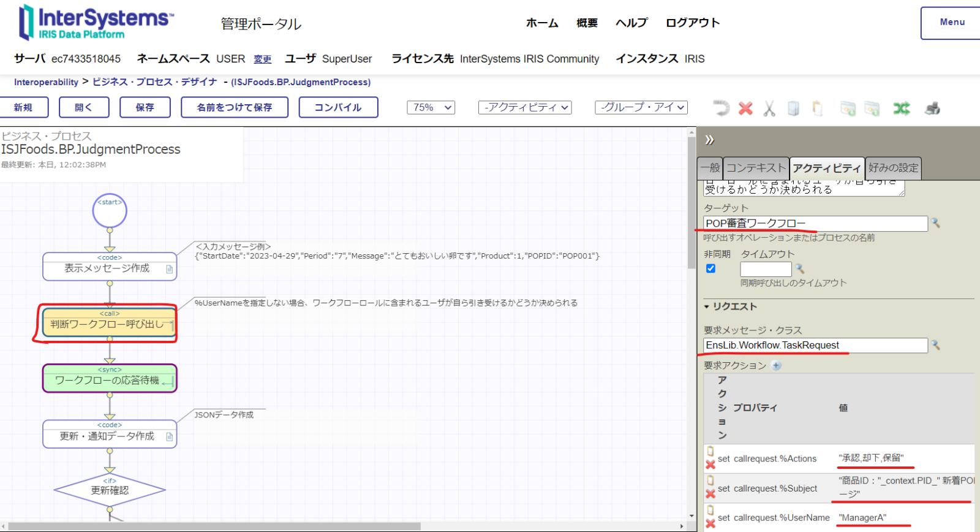Click the green auto-arrange arrows icon
Image resolution: width=980 pixels, height=532 pixels.
901,108
